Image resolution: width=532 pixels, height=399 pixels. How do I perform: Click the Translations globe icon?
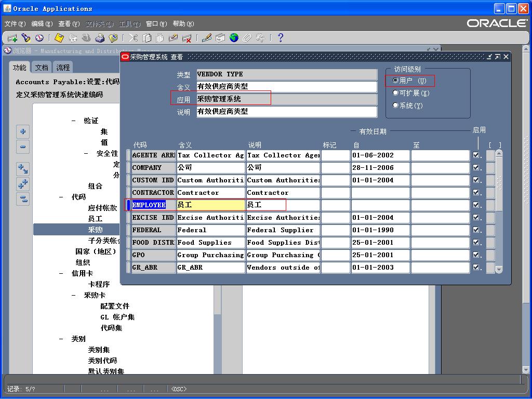pyautogui.click(x=234, y=38)
